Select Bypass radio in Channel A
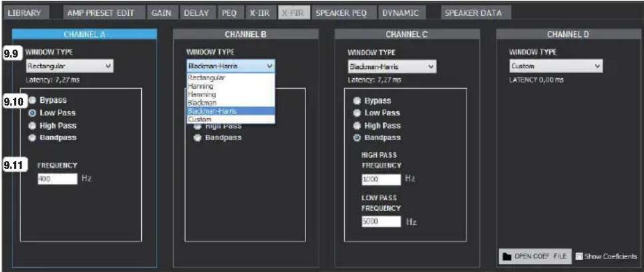Image resolution: width=644 pixels, height=272 pixels. click(32, 100)
